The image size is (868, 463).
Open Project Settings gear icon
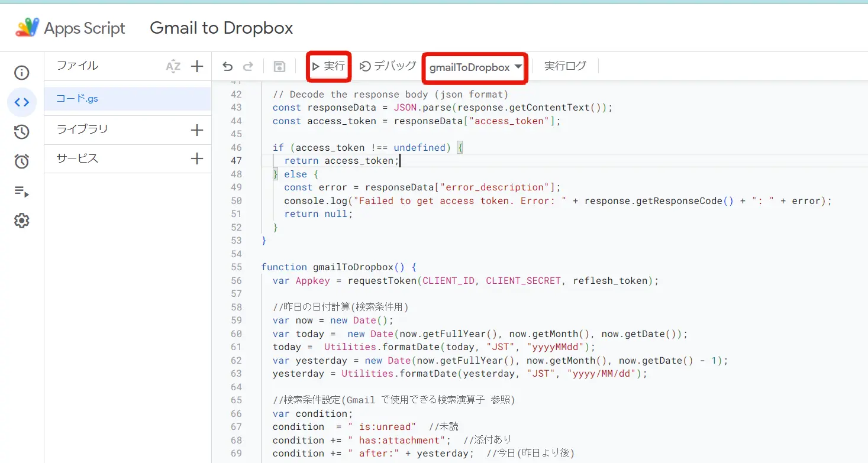tap(22, 221)
